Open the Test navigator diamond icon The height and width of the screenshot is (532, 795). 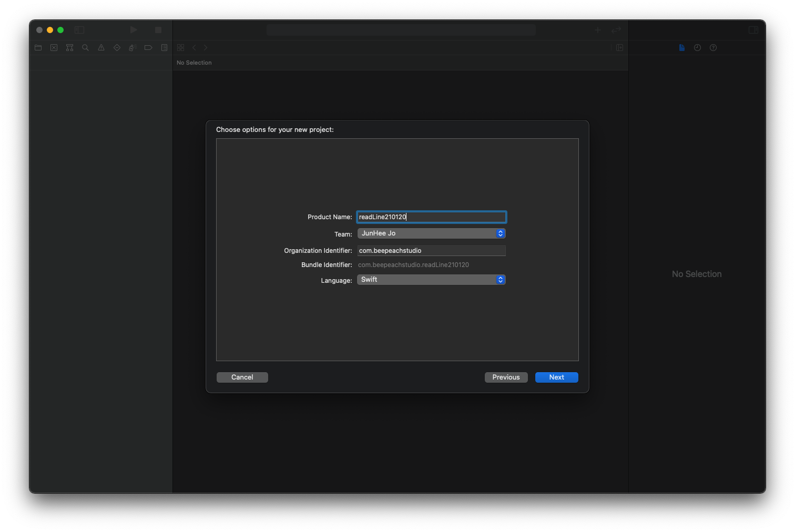click(117, 47)
